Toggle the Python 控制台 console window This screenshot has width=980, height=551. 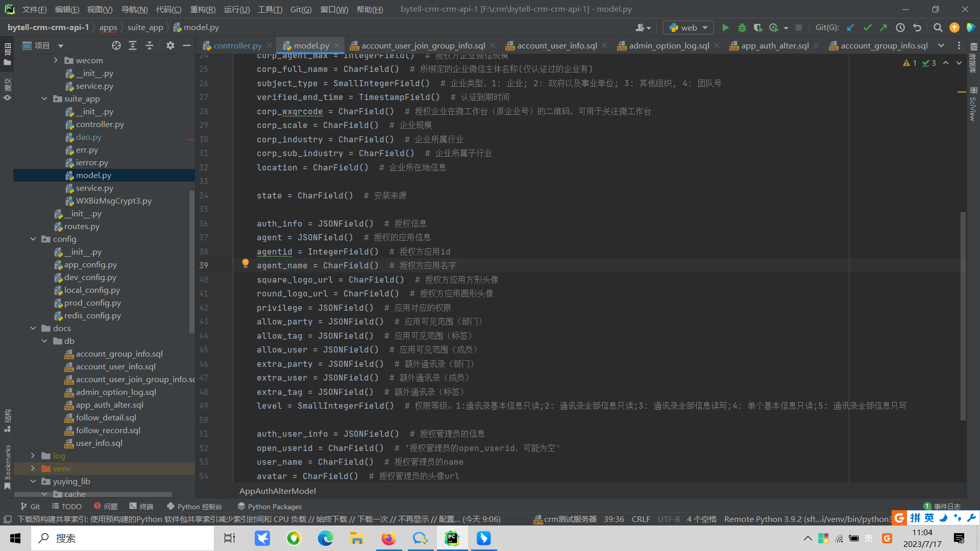click(194, 507)
